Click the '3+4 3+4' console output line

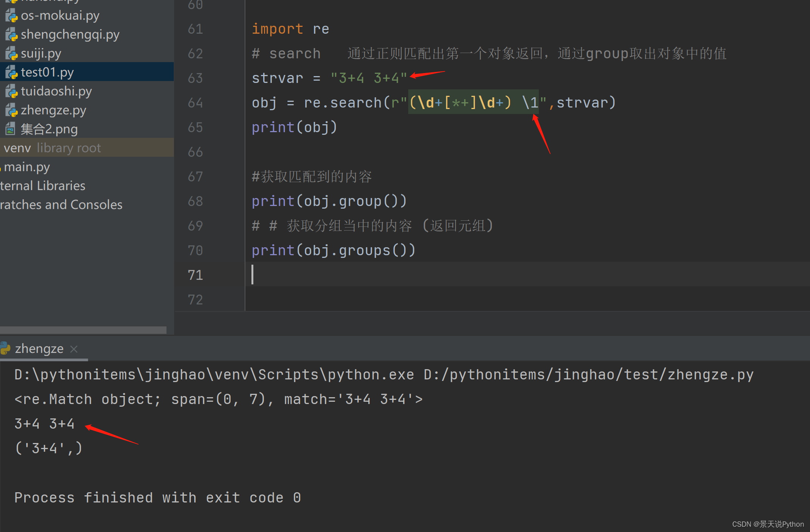pyautogui.click(x=44, y=424)
